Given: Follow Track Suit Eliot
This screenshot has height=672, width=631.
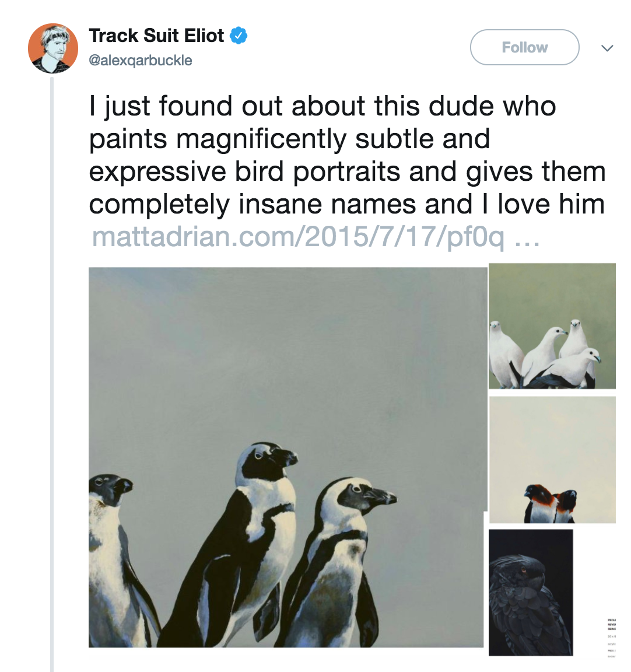Looking at the screenshot, I should [x=524, y=47].
